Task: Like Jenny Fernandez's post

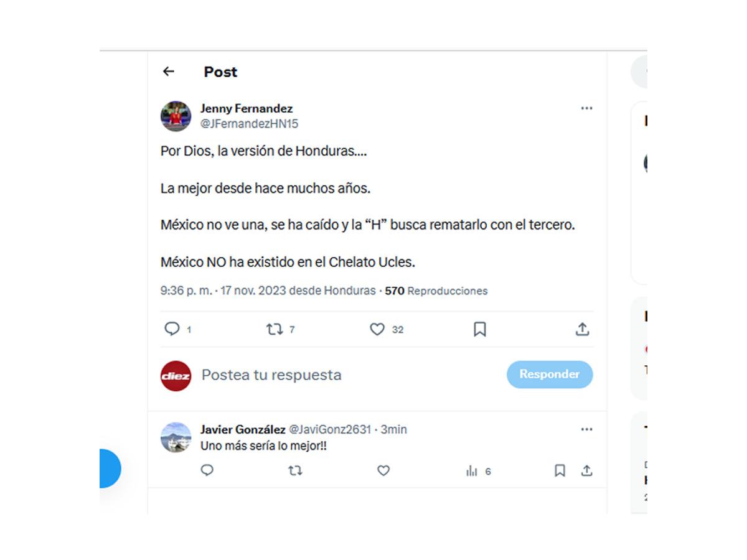Action: pyautogui.click(x=377, y=329)
